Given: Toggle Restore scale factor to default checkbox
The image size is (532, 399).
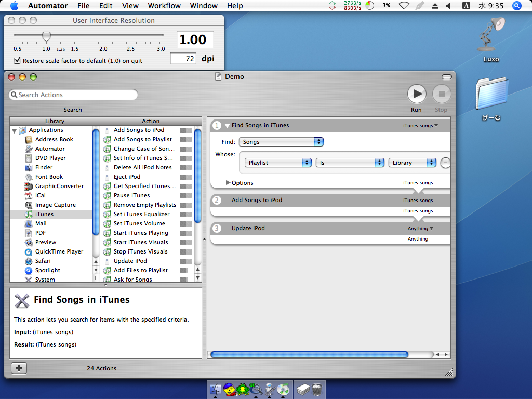Looking at the screenshot, I should (17, 61).
